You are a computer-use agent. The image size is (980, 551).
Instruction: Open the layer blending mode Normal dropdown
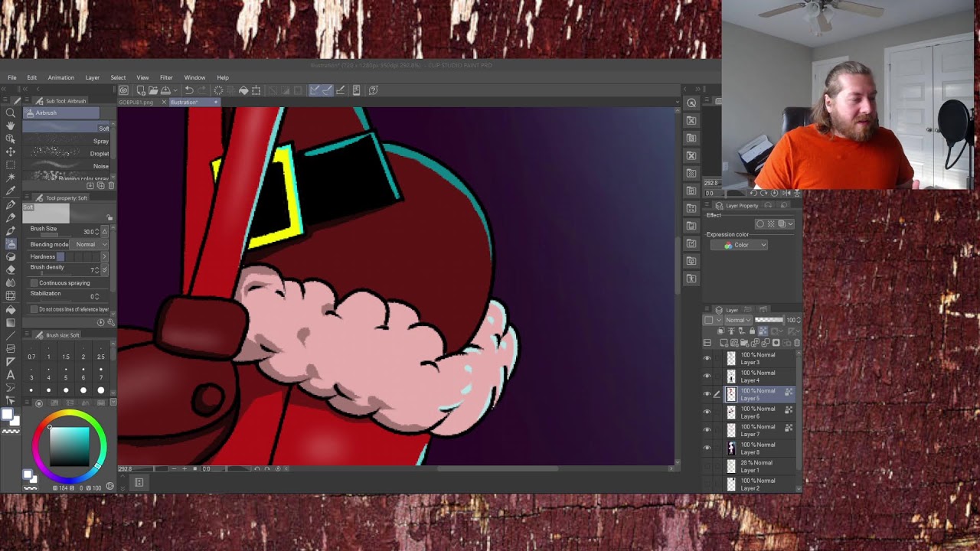tap(738, 320)
